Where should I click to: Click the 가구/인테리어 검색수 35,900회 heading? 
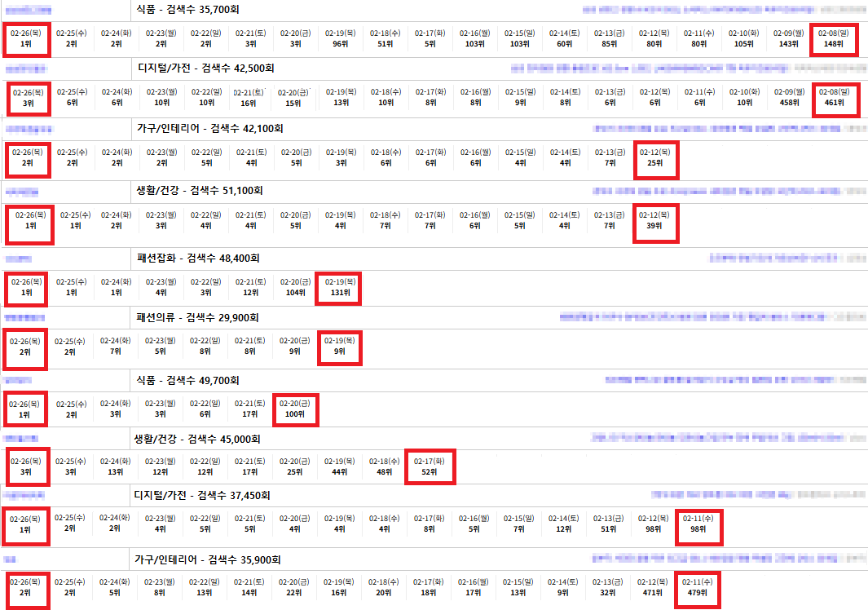tap(207, 560)
